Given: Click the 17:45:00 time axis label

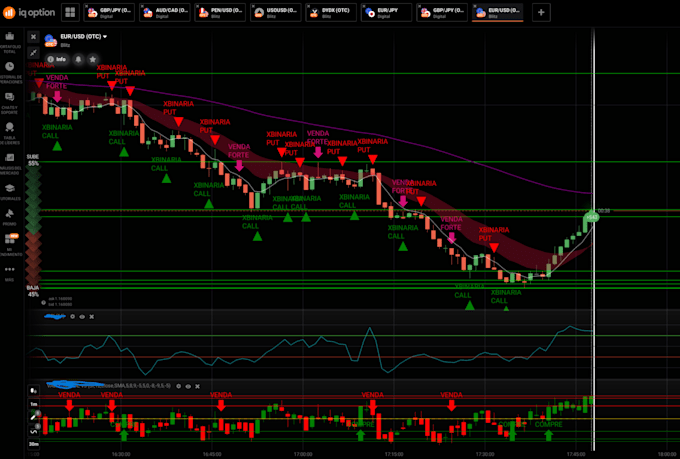Looking at the screenshot, I should [x=576, y=454].
